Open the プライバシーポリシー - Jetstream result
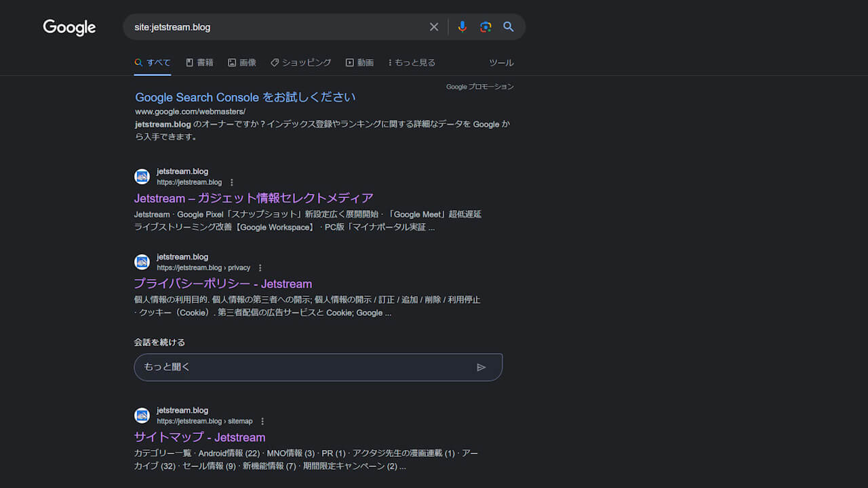 coord(222,283)
